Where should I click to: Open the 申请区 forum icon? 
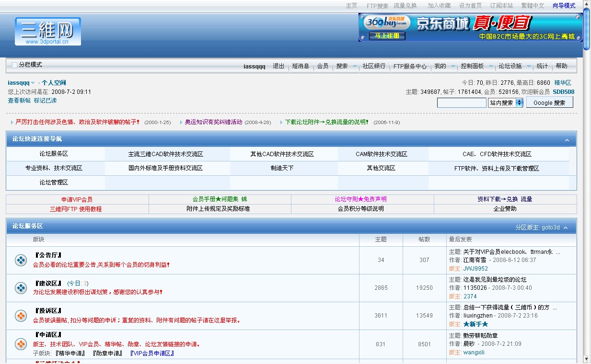point(21,344)
